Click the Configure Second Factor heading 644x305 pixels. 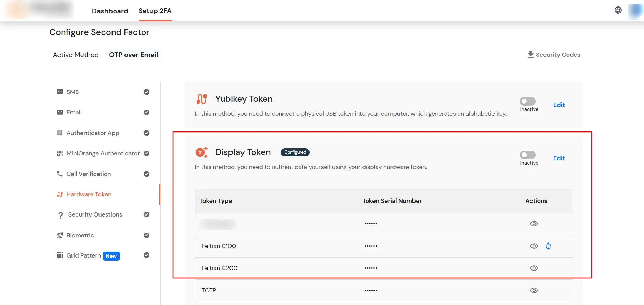click(99, 32)
